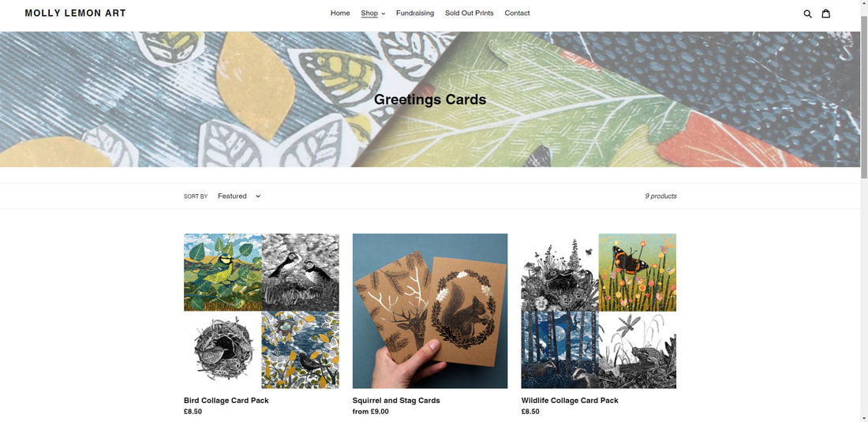The width and height of the screenshot is (868, 422).
Task: Click the Squirrel and Stag product image
Action: [x=430, y=311]
